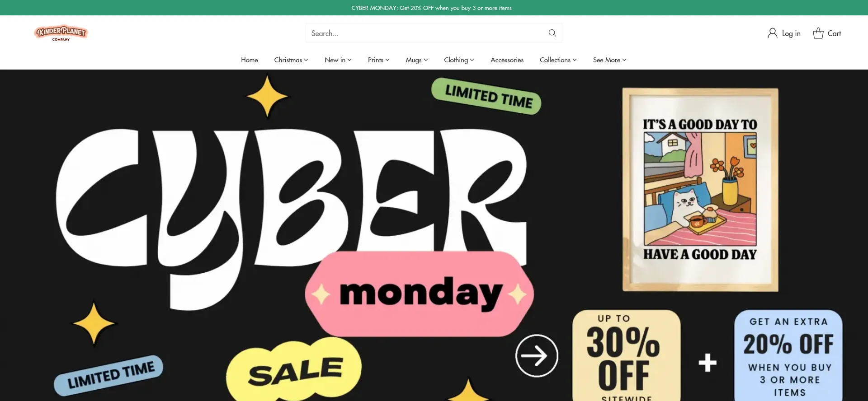Viewport: 868px width, 401px height.
Task: Open the shopping cart bag icon
Action: tap(818, 33)
